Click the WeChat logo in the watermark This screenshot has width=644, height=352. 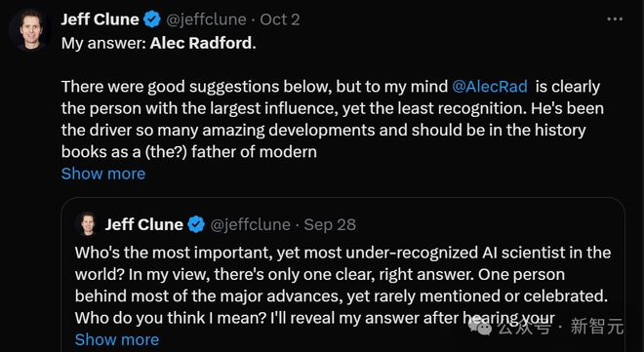pyautogui.click(x=479, y=326)
